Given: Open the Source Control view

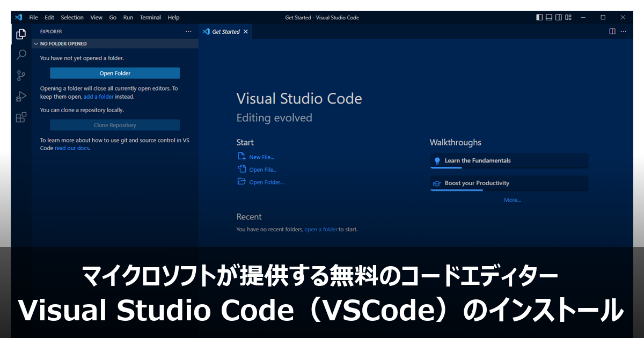Looking at the screenshot, I should (x=21, y=76).
